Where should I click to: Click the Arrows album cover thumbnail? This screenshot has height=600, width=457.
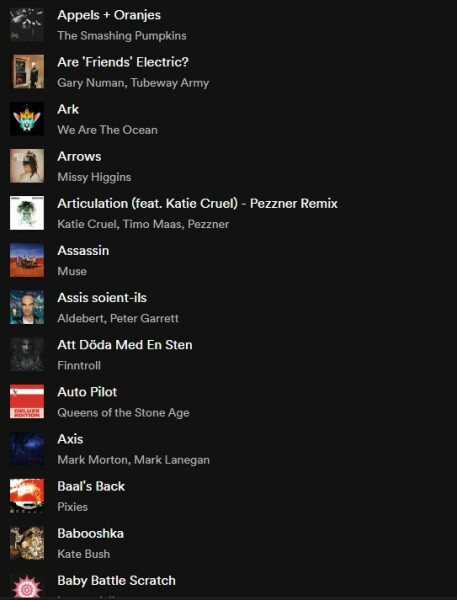tap(27, 166)
